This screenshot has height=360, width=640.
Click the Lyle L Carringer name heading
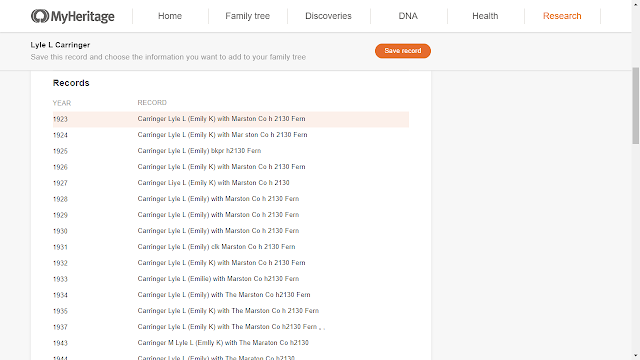[x=60, y=45]
